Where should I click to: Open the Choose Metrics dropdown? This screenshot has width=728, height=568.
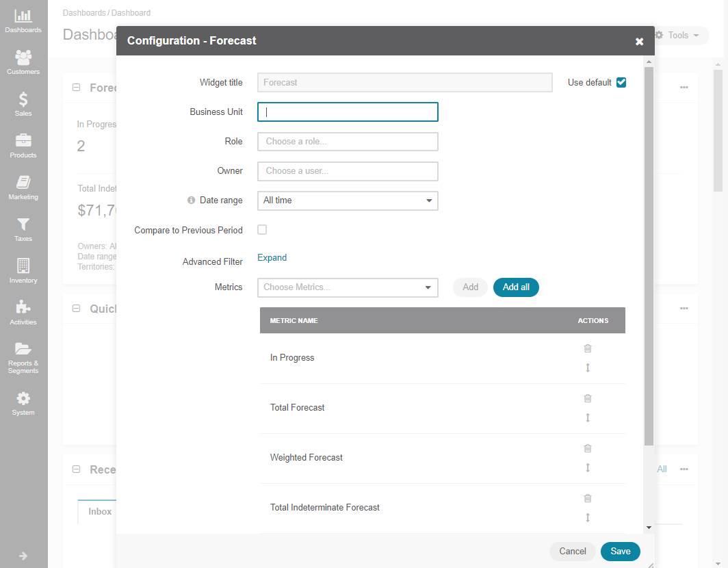[348, 287]
